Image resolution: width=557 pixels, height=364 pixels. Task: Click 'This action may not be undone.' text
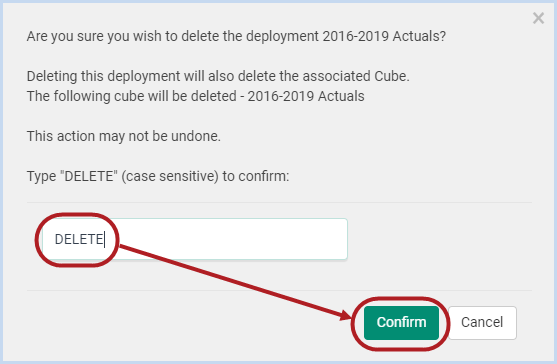point(124,136)
